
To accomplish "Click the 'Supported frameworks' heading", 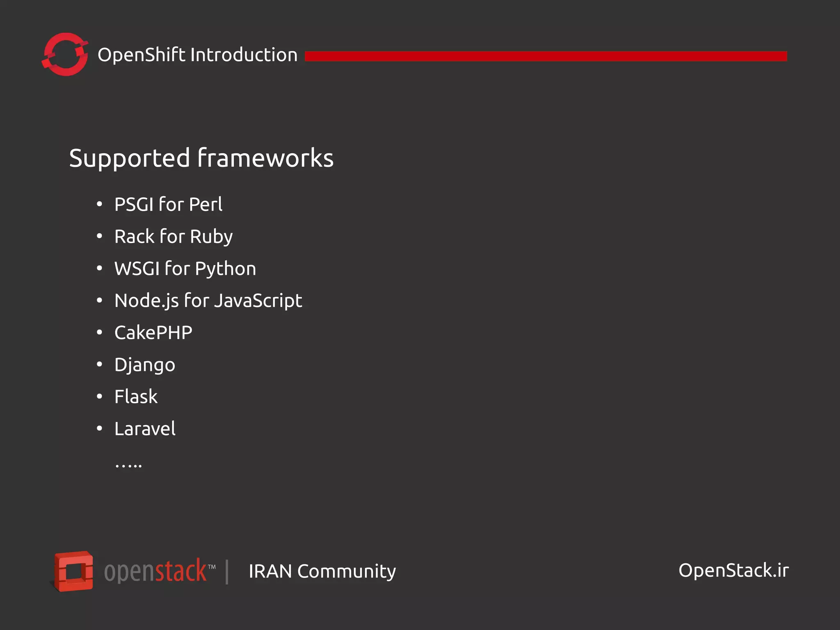I will pyautogui.click(x=201, y=158).
